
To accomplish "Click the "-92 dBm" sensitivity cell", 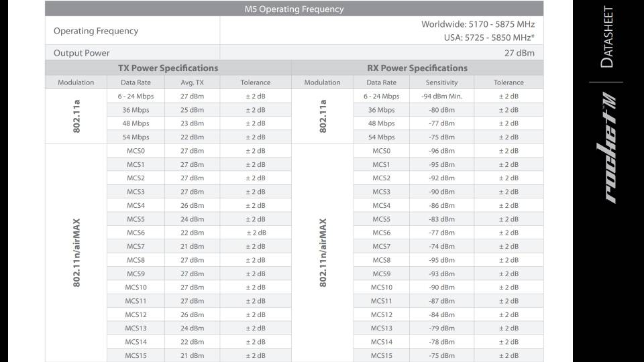I will (x=441, y=178).
